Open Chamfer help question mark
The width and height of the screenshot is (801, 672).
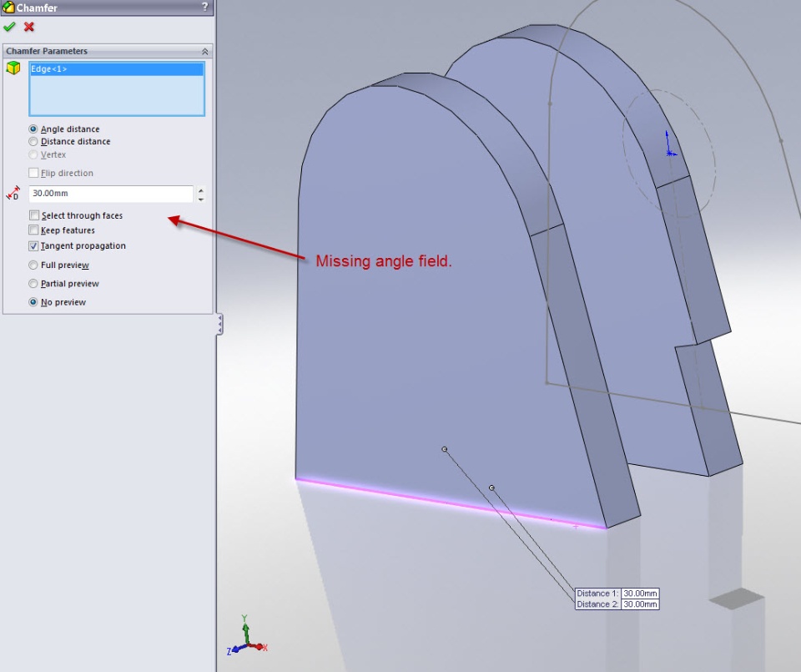pyautogui.click(x=205, y=8)
